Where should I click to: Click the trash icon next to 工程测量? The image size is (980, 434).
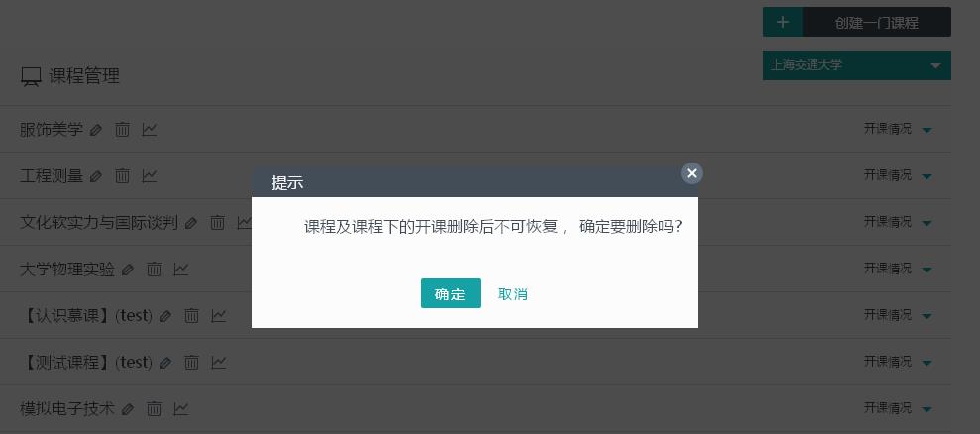(x=123, y=176)
